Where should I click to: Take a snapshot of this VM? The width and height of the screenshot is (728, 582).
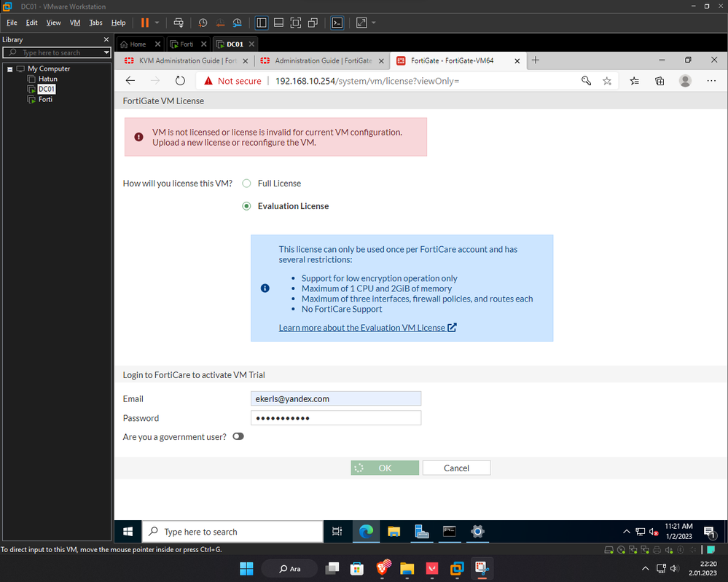(x=203, y=23)
